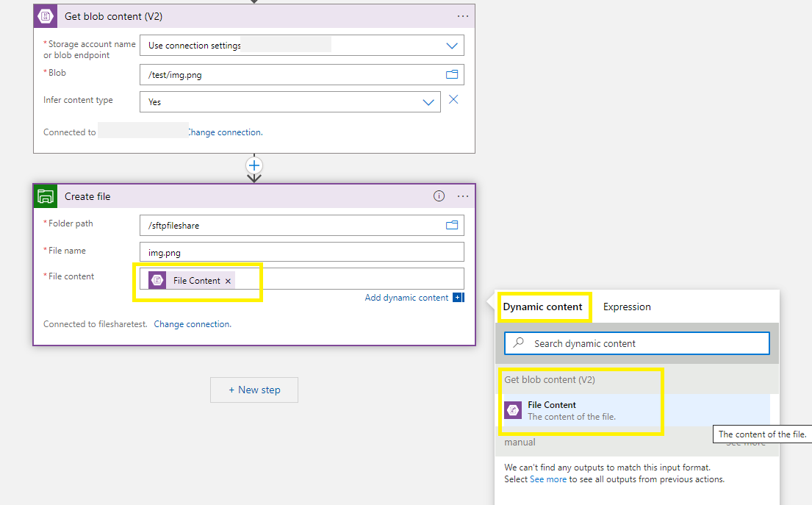Select the Dynamic content tab

coord(545,307)
